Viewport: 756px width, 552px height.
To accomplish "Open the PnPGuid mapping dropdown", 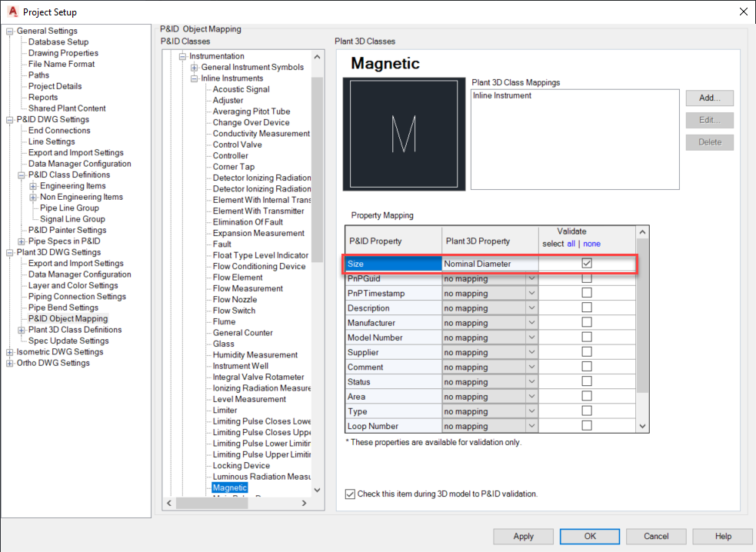I will [x=531, y=278].
